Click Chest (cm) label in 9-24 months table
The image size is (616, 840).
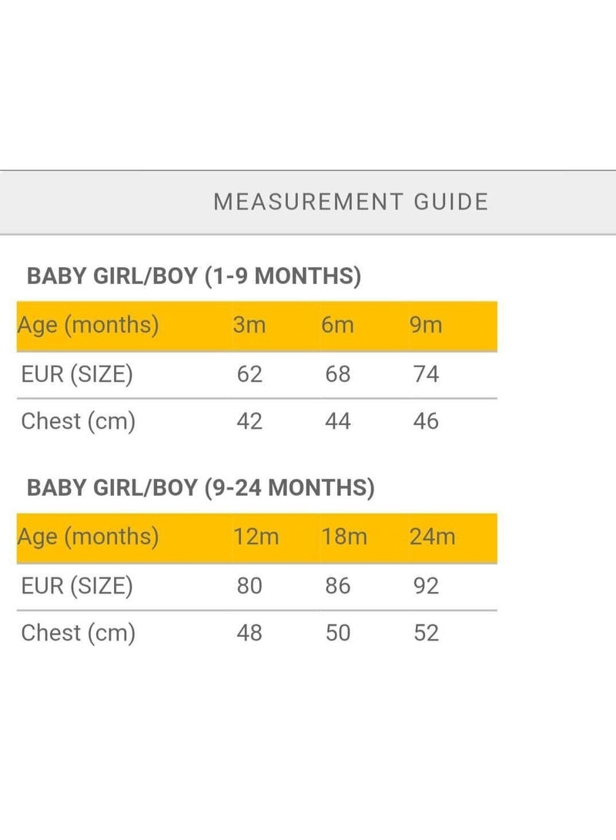(x=79, y=633)
